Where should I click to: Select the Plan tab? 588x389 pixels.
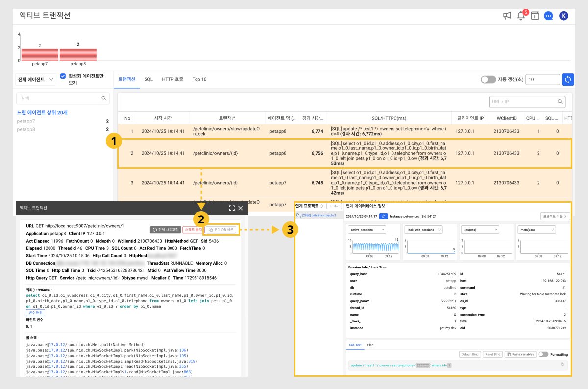pos(370,345)
